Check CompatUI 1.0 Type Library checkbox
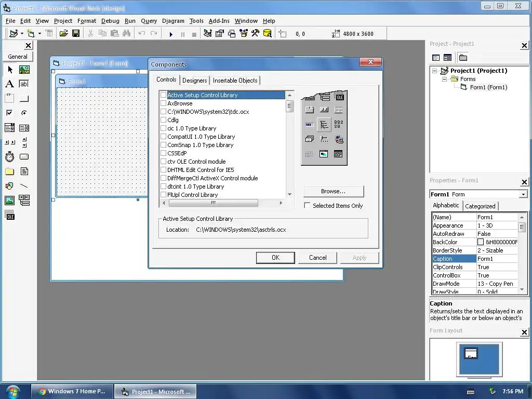 click(x=163, y=137)
